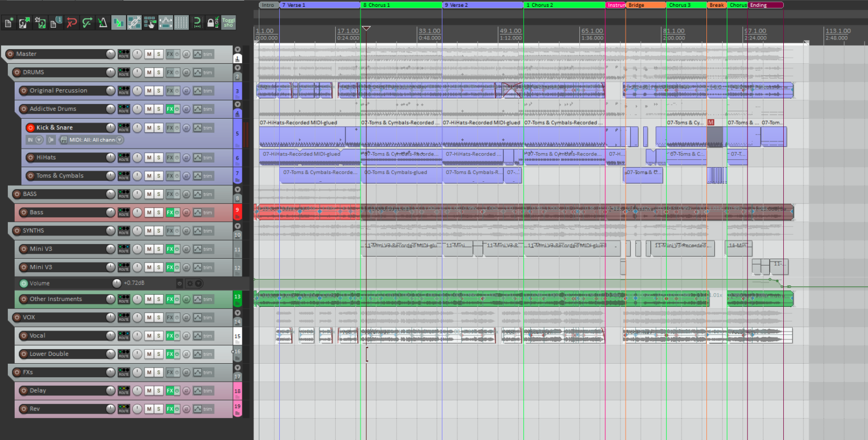
Task: Click the Volume envelope knob at +0.72dB
Action: [116, 284]
